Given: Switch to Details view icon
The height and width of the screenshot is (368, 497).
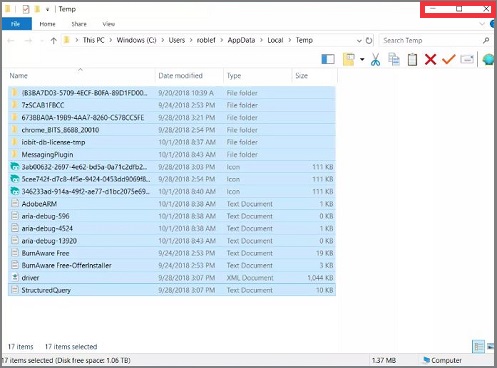Looking at the screenshot, I should point(479,347).
